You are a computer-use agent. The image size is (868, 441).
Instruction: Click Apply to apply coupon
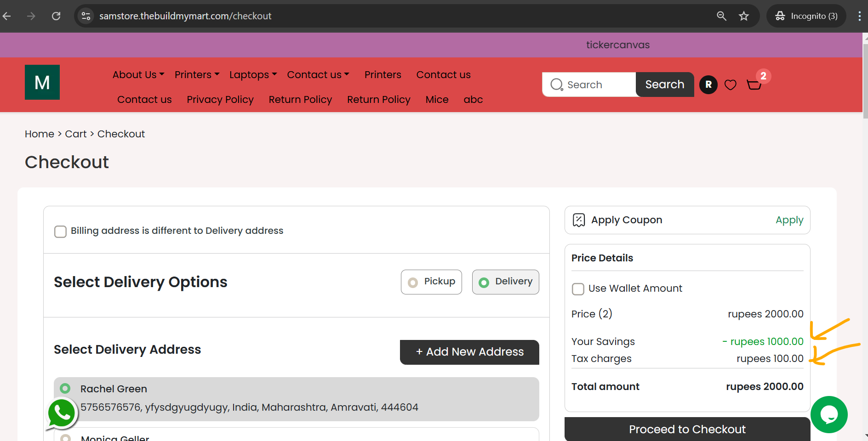(x=789, y=220)
